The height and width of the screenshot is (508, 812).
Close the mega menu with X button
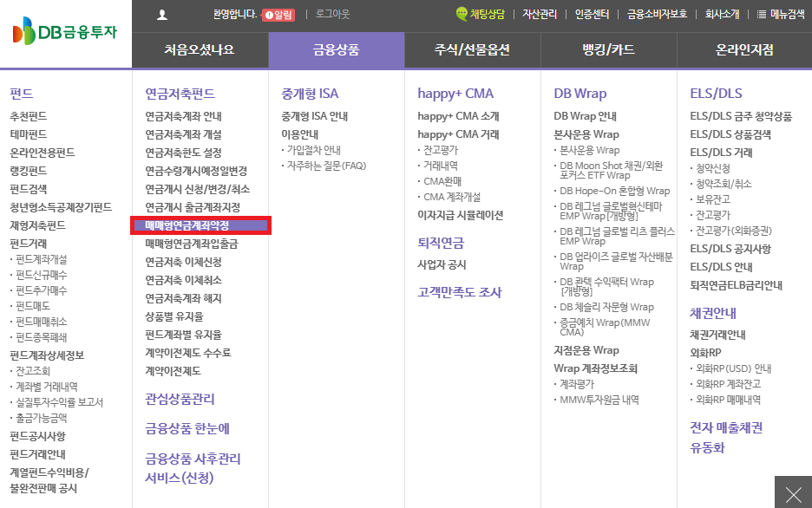point(794,493)
